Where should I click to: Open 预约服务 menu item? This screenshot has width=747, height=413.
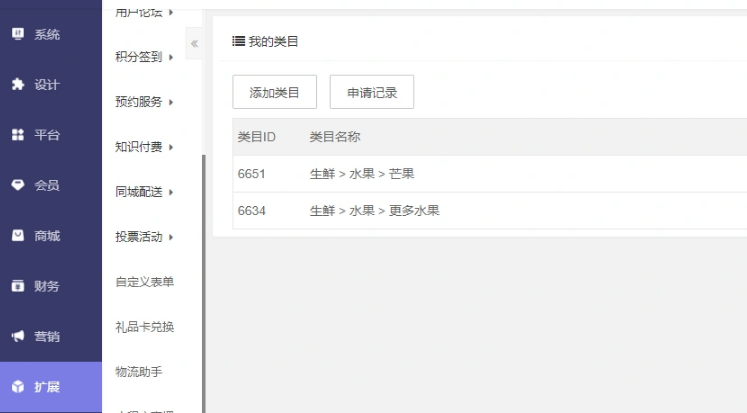point(139,101)
